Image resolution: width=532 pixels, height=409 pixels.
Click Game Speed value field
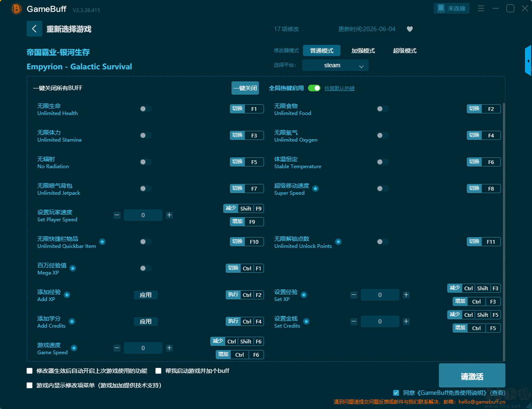tap(143, 348)
